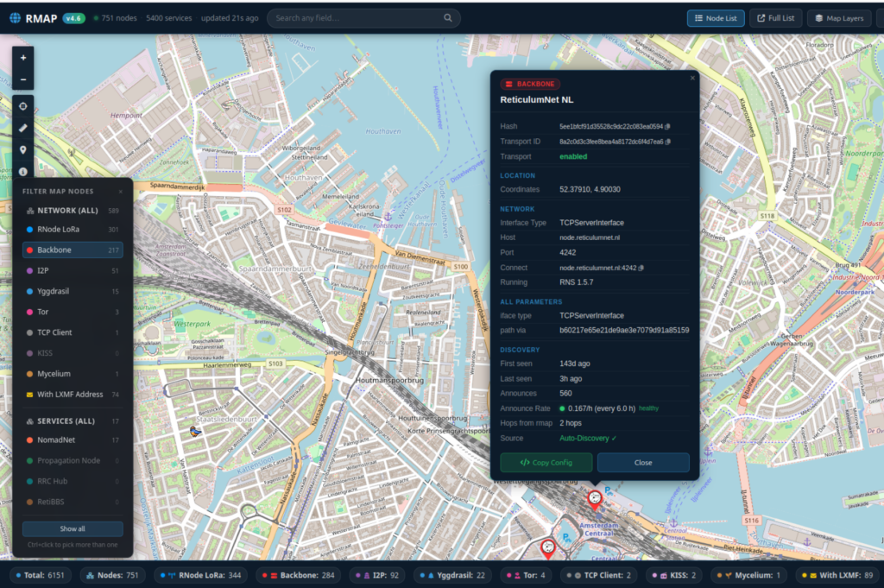Toggle RNode LoRa filter
This screenshot has width=884, height=588.
point(73,230)
